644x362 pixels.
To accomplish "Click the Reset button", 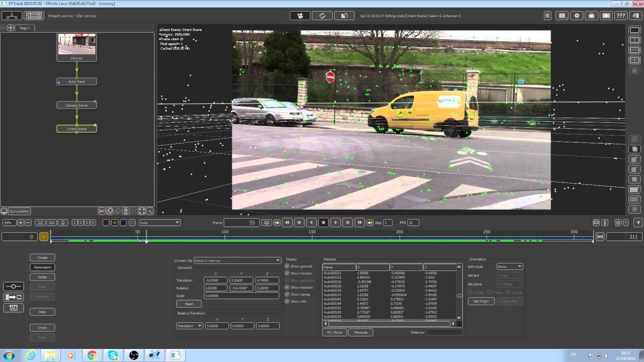I will point(189,304).
